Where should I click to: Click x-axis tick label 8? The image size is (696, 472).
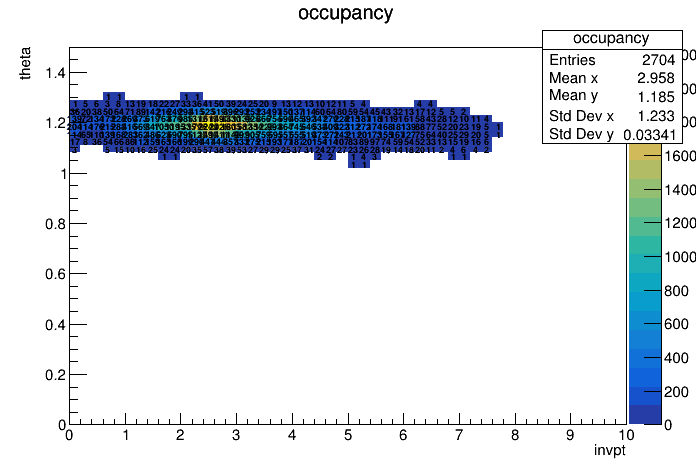(515, 435)
